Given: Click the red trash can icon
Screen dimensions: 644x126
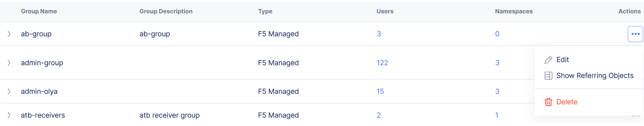Looking at the screenshot, I should pos(548,102).
